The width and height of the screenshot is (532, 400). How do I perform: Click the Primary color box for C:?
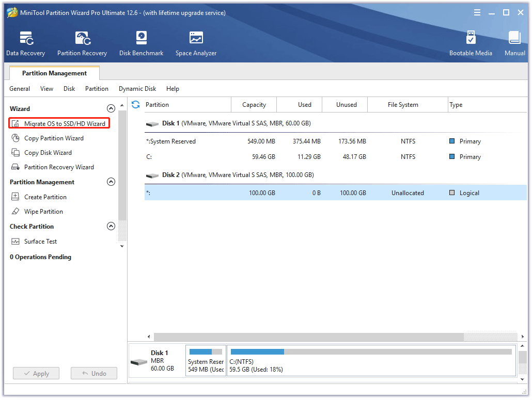click(452, 156)
